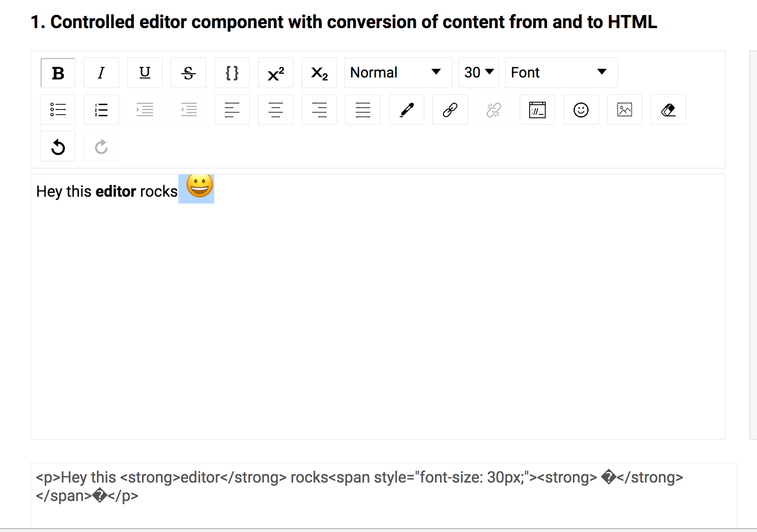The height and width of the screenshot is (532, 757).
Task: Open the inline code formatting tool
Action: tap(232, 73)
